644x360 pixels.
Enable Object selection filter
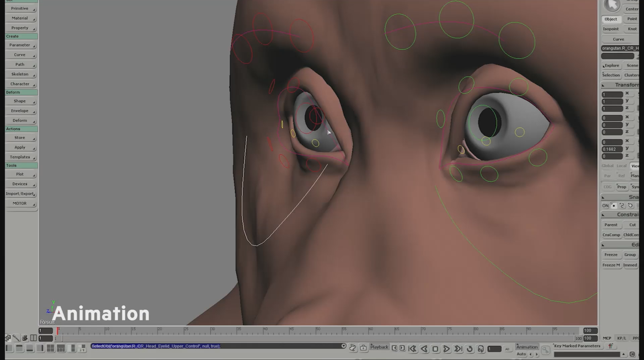click(x=611, y=19)
